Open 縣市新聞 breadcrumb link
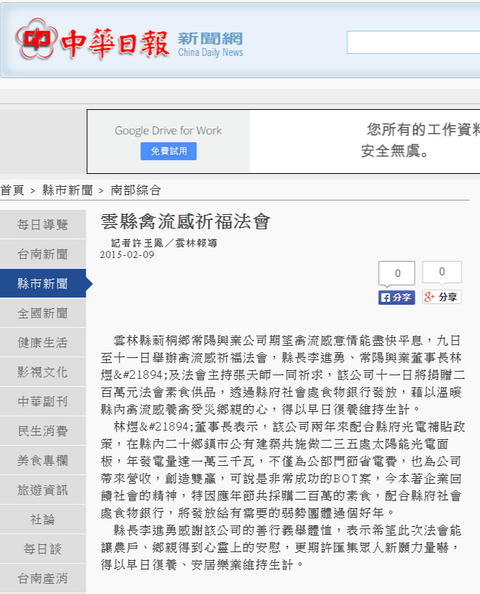480x594 pixels. pyautogui.click(x=68, y=190)
